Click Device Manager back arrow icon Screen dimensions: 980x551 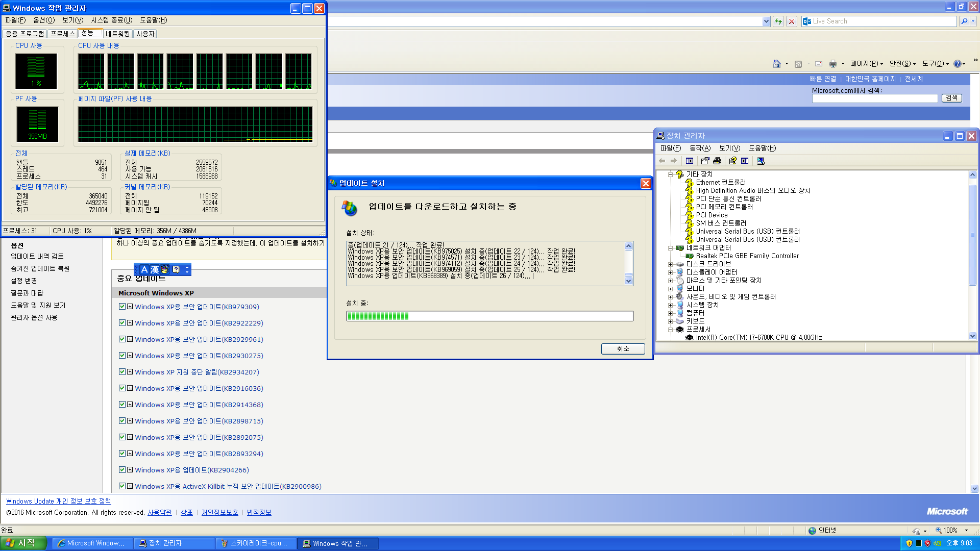tap(662, 161)
